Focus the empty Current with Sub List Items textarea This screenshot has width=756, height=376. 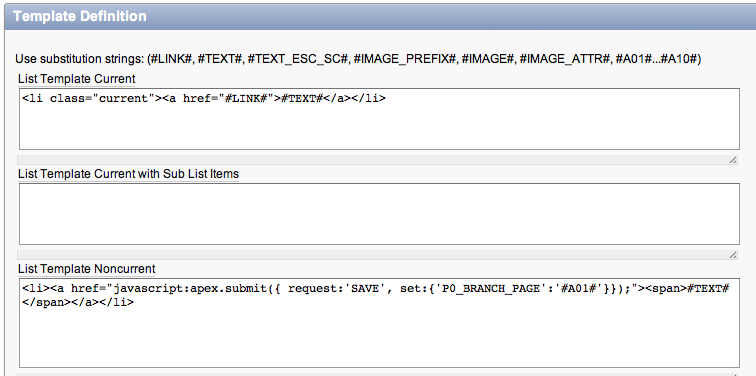[x=379, y=214]
